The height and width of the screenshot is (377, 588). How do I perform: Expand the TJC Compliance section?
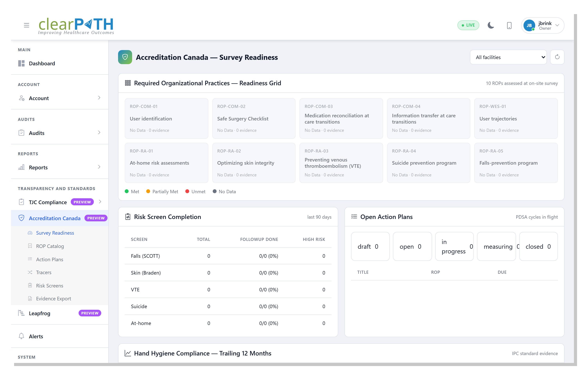click(48, 202)
